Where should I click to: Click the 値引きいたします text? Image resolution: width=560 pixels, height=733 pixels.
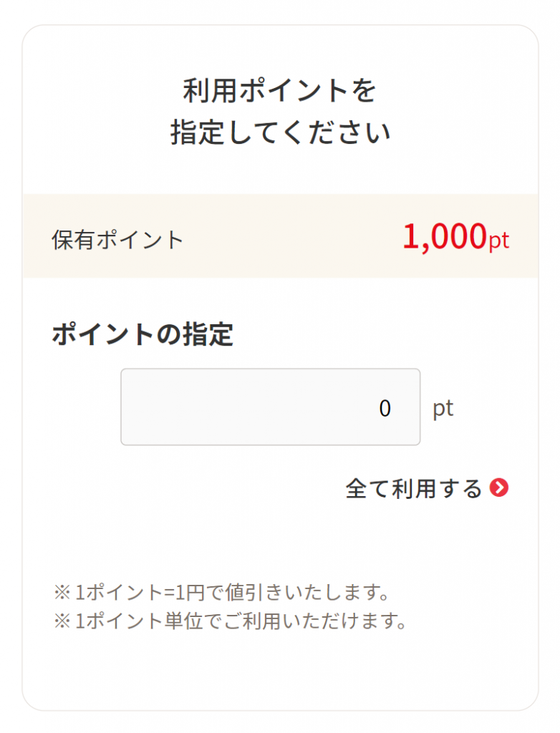(307, 592)
